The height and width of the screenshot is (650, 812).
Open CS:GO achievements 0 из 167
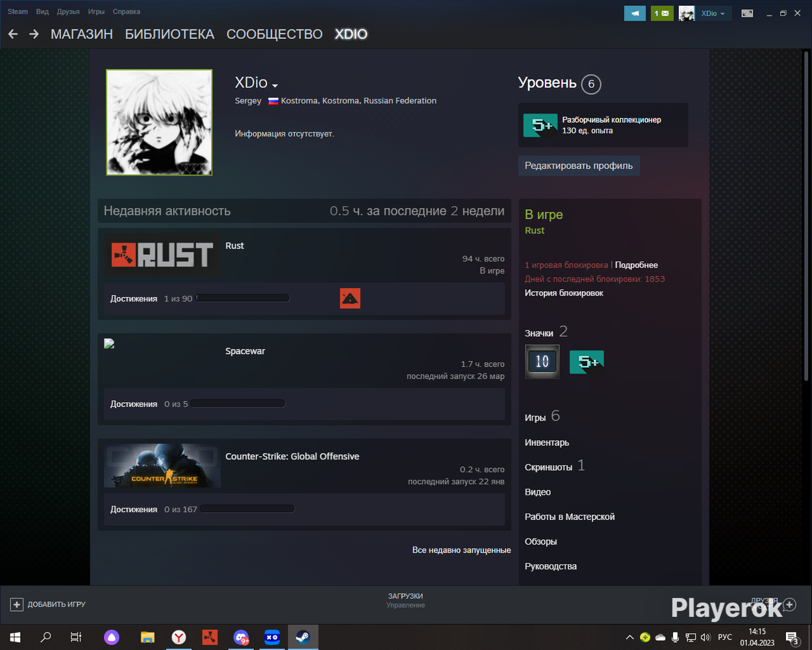tap(153, 509)
